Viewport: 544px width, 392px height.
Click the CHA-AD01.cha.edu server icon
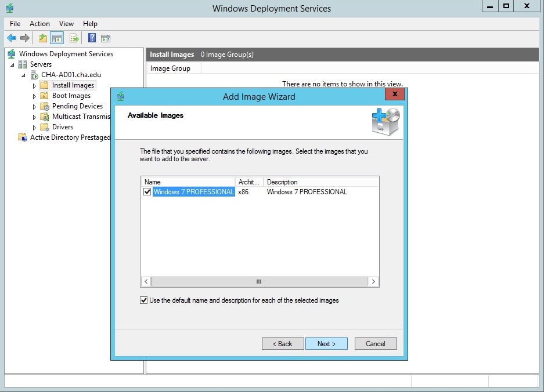[34, 75]
